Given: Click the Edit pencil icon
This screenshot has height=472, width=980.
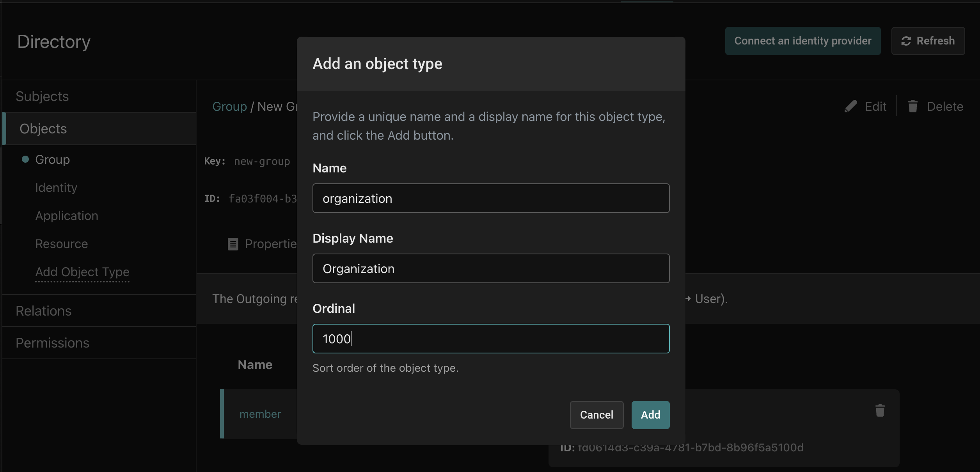Looking at the screenshot, I should point(851,106).
